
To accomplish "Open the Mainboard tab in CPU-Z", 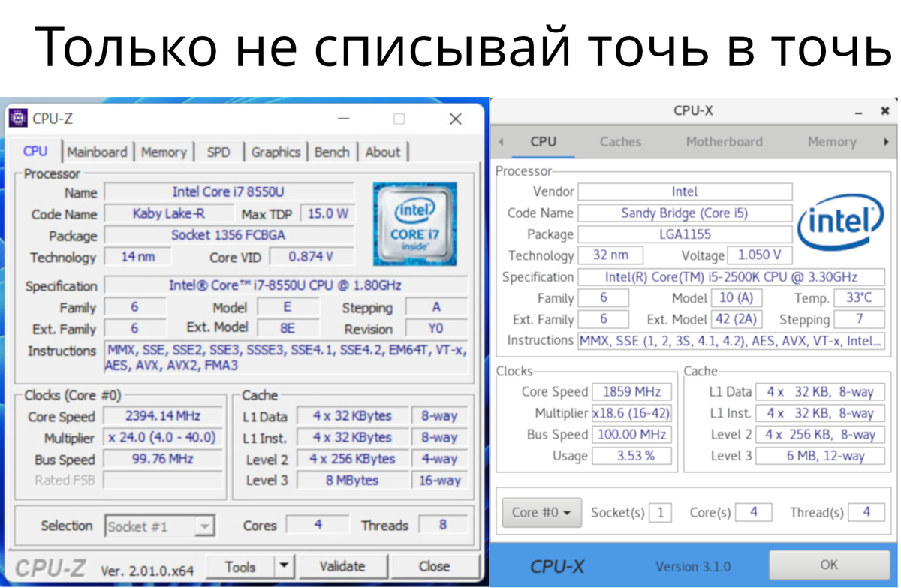I will pos(97,152).
